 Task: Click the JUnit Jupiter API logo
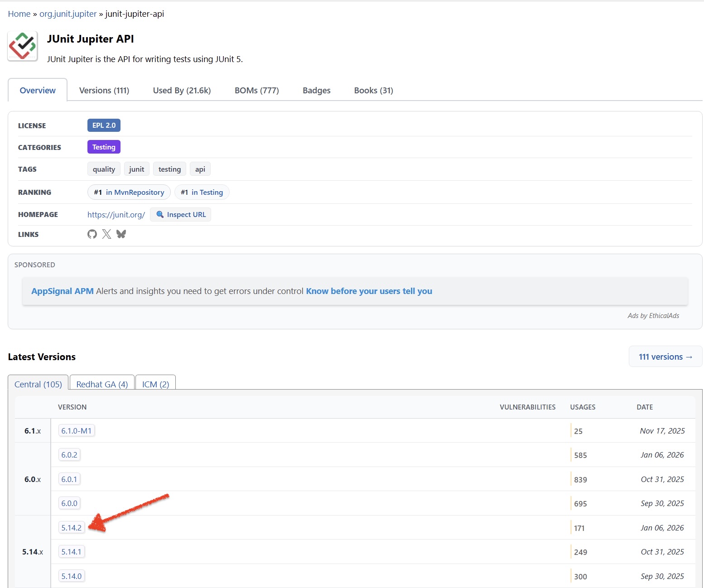coord(23,46)
